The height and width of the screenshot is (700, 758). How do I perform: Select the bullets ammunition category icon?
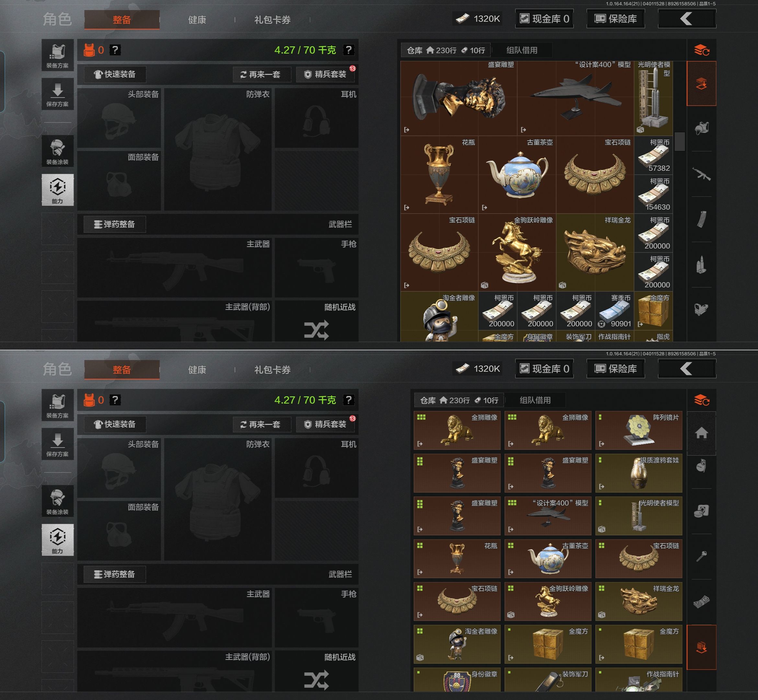point(702,265)
